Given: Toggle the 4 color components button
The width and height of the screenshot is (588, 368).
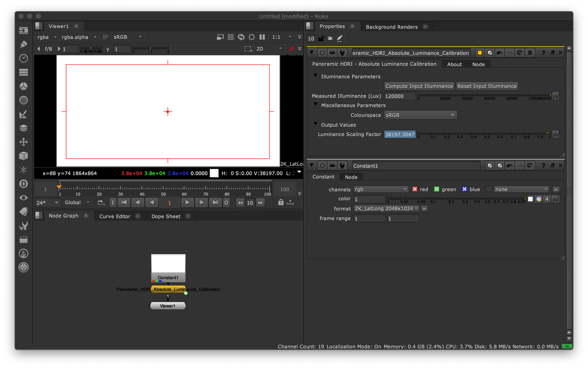Looking at the screenshot, I should point(547,199).
